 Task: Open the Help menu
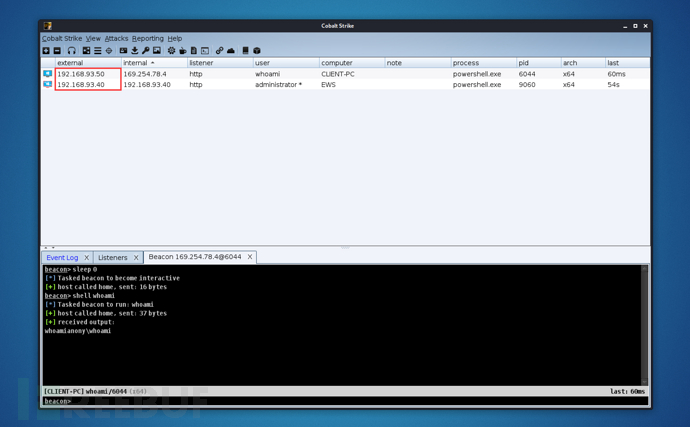tap(175, 38)
